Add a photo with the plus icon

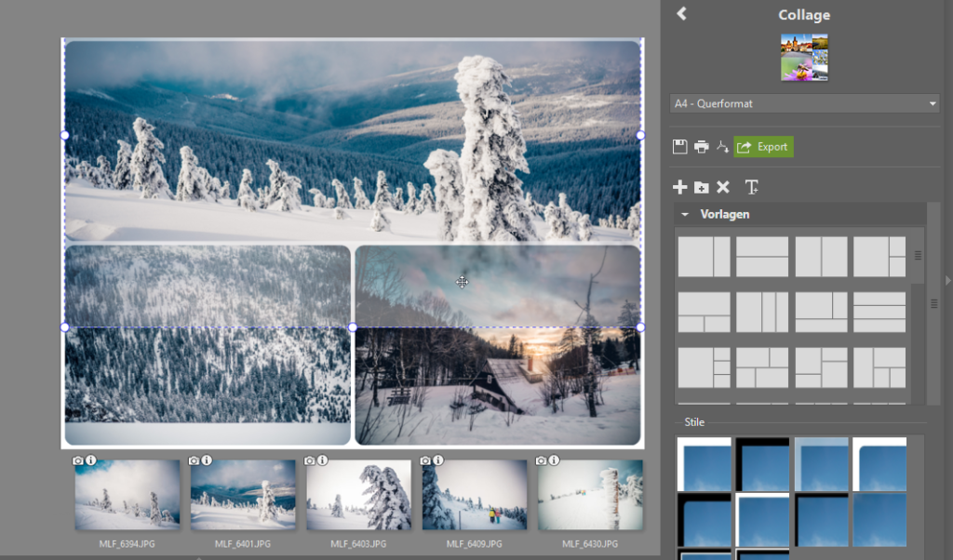click(x=679, y=187)
